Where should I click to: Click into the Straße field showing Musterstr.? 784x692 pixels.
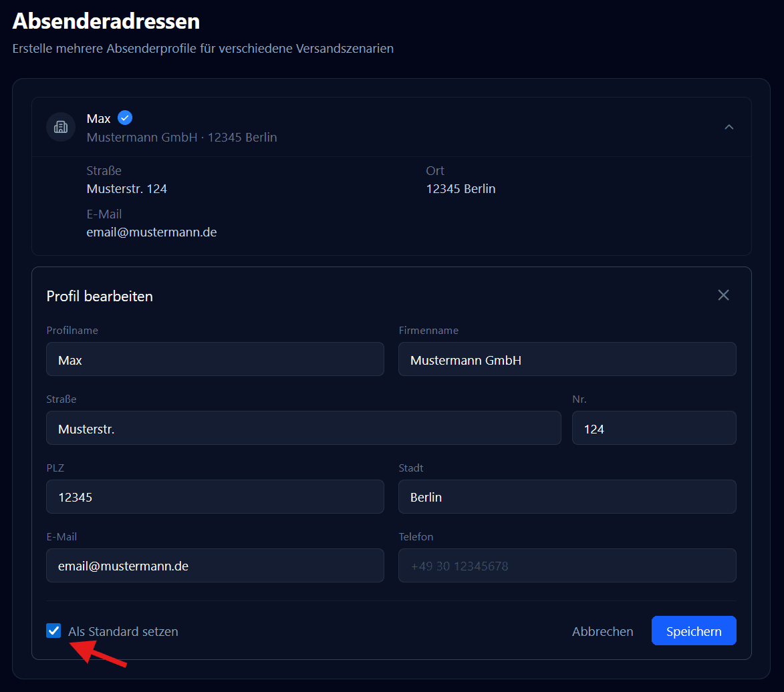coord(303,427)
